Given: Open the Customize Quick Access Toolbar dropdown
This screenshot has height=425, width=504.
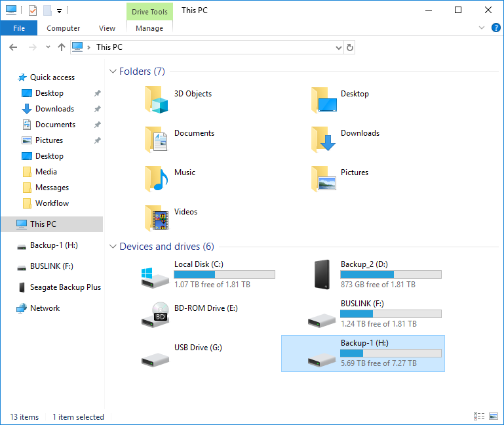Looking at the screenshot, I should [x=59, y=11].
